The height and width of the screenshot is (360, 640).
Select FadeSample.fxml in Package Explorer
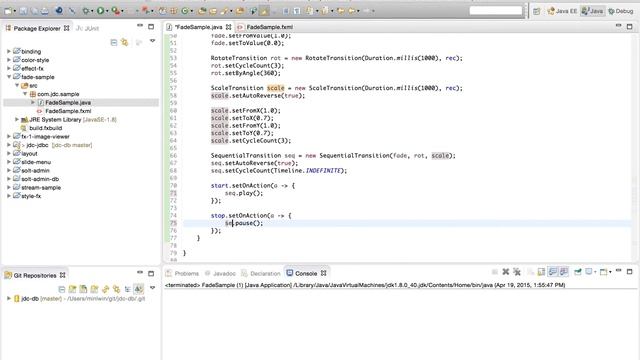click(68, 111)
